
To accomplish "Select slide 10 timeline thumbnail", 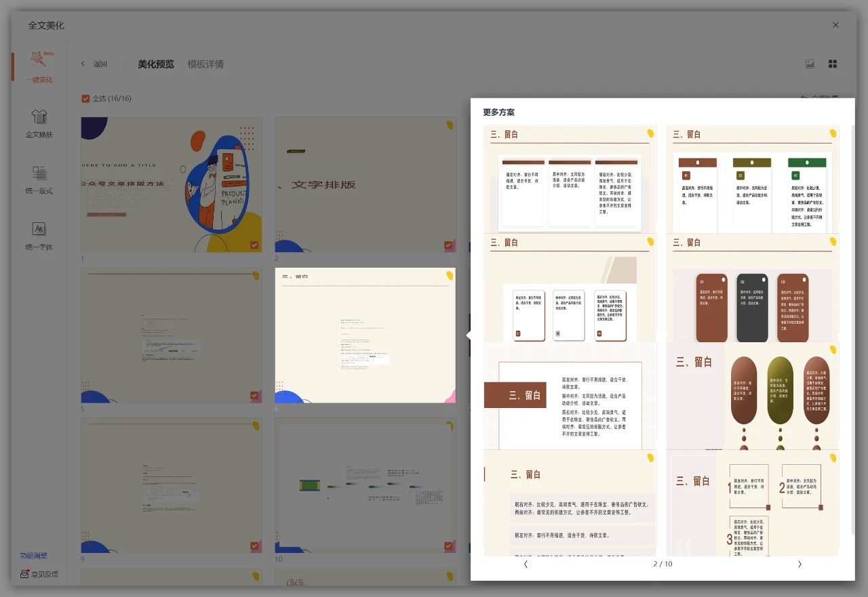I will pyautogui.click(x=365, y=485).
